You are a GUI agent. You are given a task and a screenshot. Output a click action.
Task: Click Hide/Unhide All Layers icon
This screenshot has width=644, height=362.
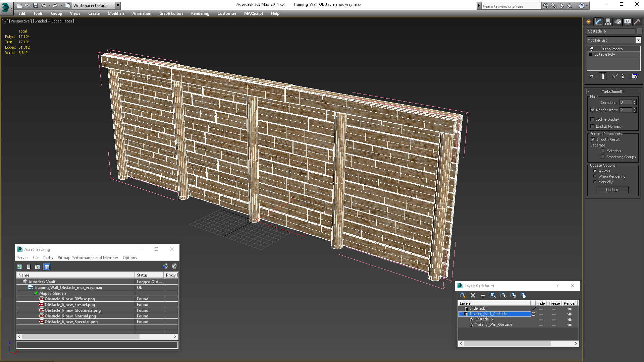[x=513, y=295]
